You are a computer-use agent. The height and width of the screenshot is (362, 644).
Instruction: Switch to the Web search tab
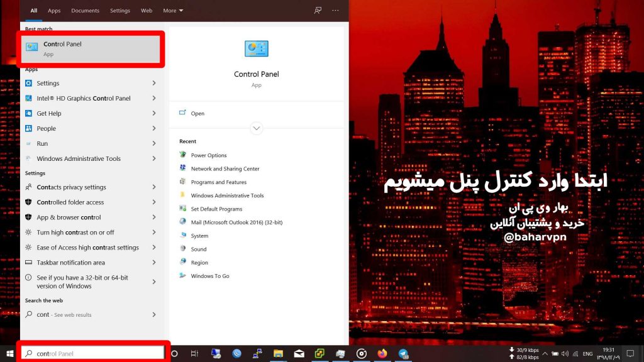pos(147,11)
